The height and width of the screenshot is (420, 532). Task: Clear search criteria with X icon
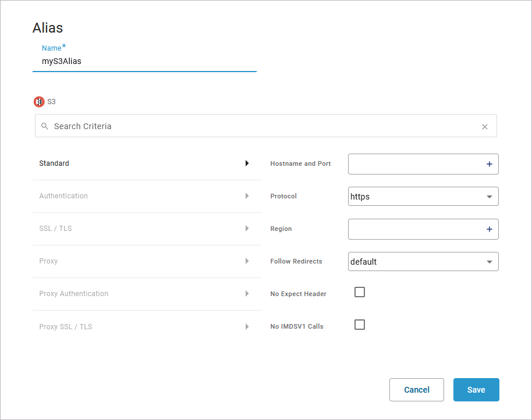(x=484, y=127)
